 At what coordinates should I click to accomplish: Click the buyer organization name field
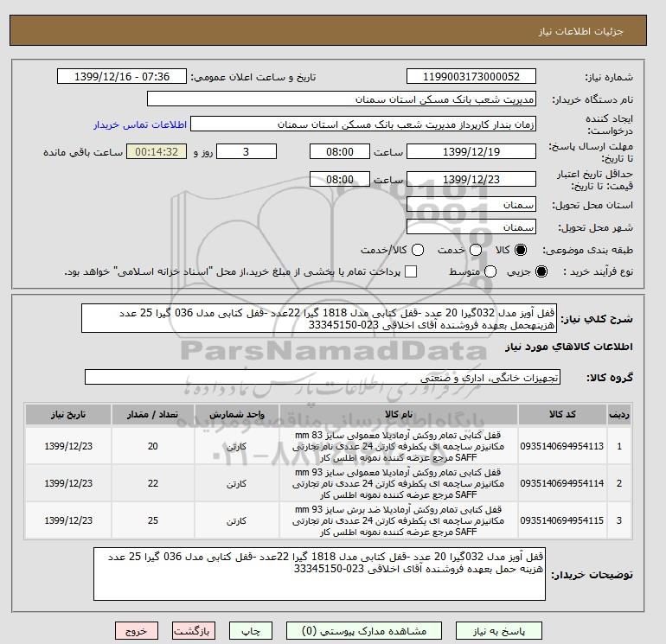(342, 99)
